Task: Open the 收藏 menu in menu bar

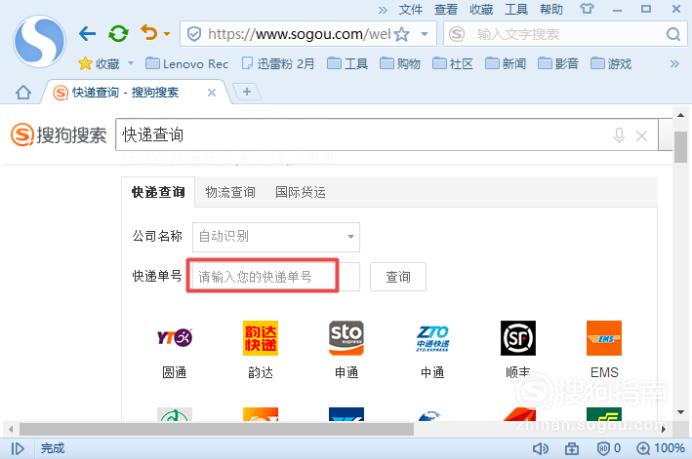Action: coord(481,9)
